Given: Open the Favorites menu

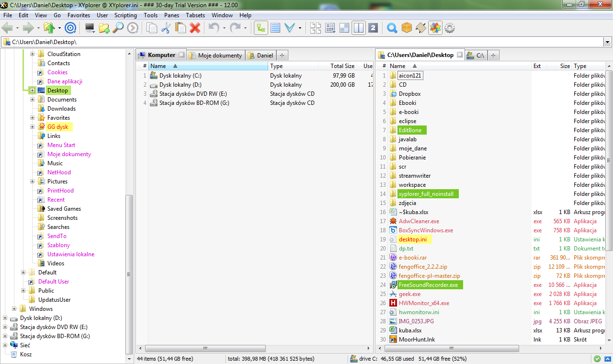Looking at the screenshot, I should [79, 15].
